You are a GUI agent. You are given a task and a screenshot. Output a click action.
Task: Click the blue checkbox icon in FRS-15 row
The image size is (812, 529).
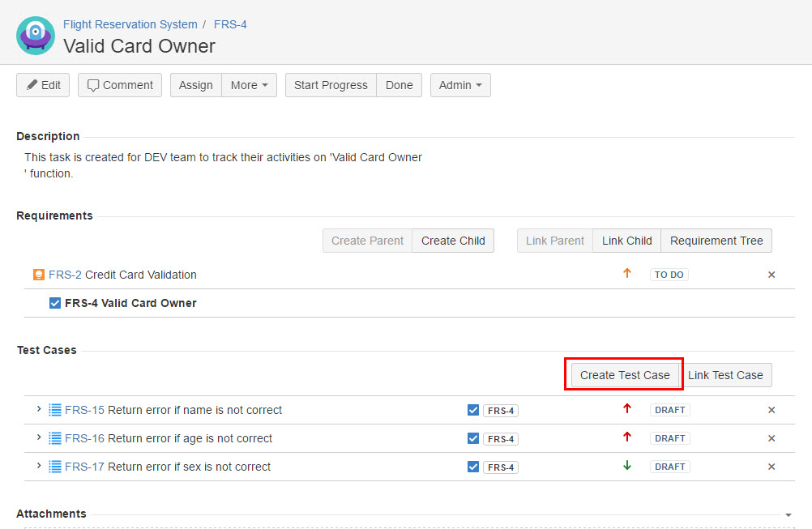[473, 410]
